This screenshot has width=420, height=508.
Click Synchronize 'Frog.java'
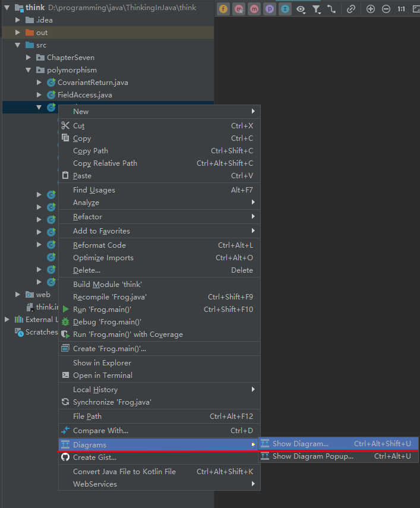pyautogui.click(x=159, y=402)
